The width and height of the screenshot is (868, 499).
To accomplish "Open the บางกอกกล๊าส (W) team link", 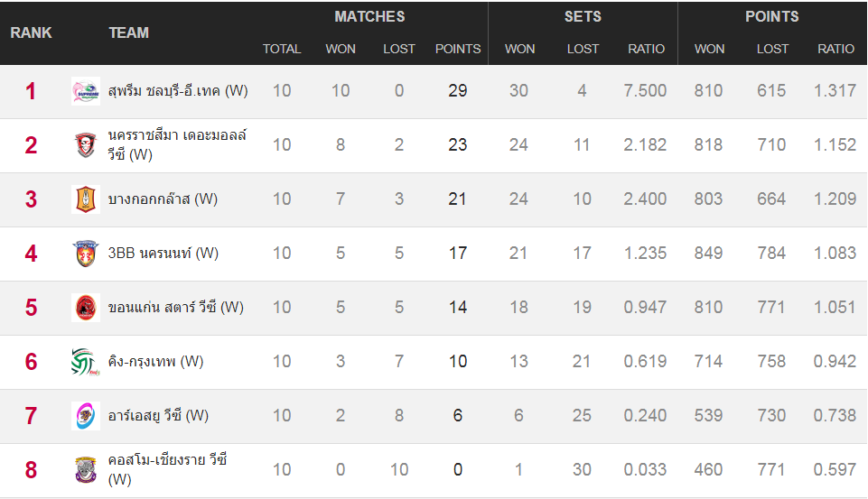I will pyautogui.click(x=163, y=199).
